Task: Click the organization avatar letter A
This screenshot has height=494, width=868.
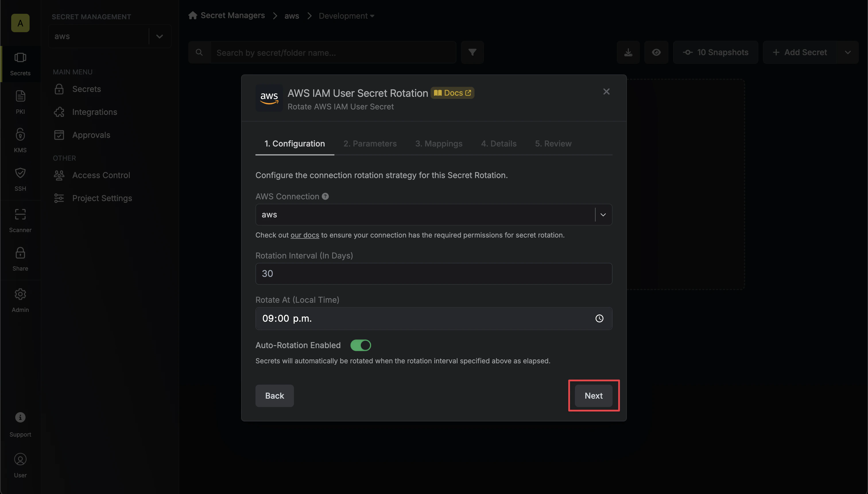Action: [x=20, y=23]
